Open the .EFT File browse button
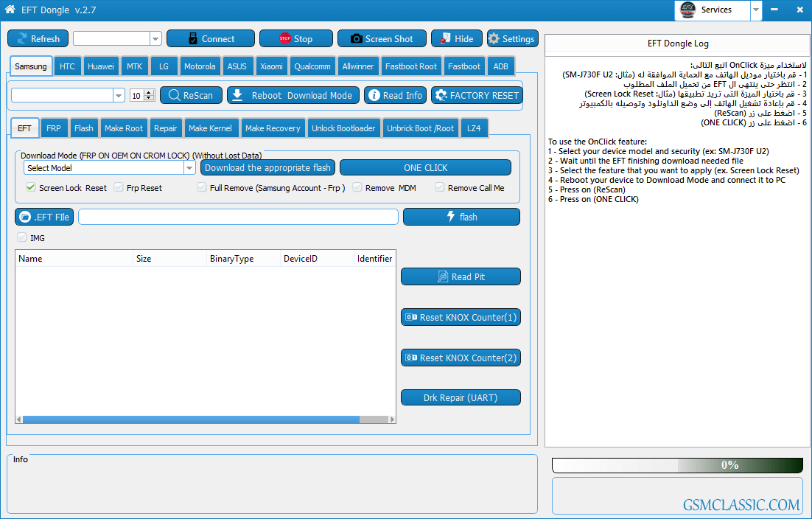The width and height of the screenshot is (812, 519). [44, 217]
